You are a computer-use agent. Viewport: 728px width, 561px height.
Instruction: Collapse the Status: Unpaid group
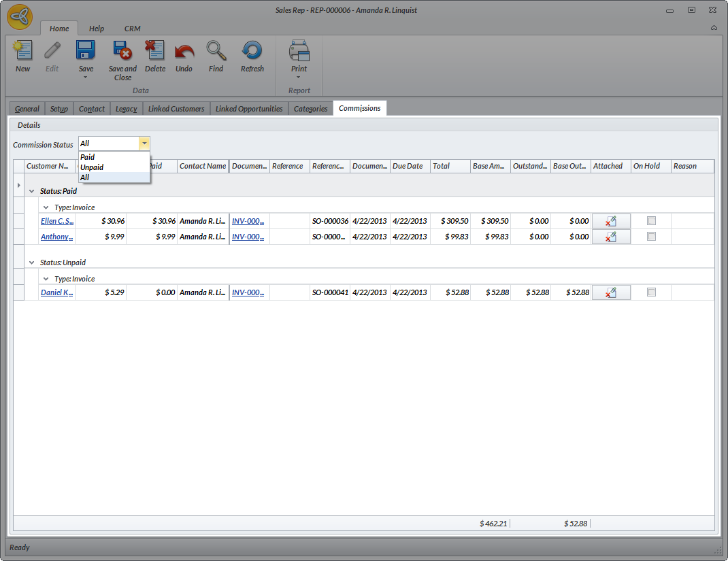31,262
